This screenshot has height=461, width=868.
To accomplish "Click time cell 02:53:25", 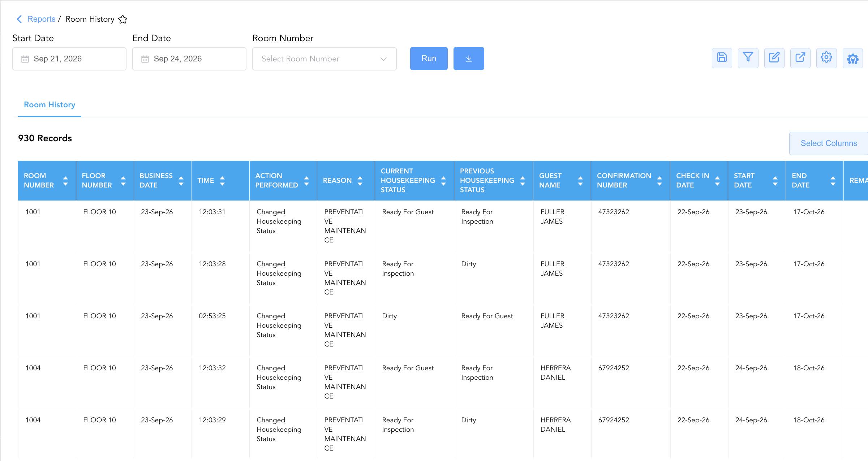I will [x=212, y=316].
